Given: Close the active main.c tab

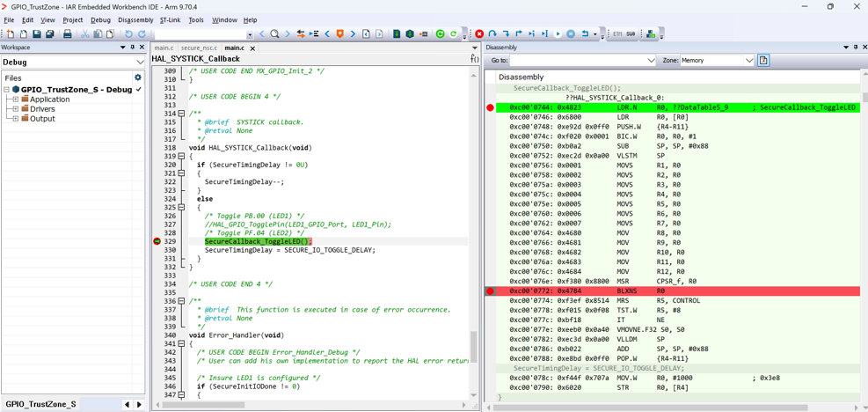Looking at the screenshot, I should click(x=252, y=48).
